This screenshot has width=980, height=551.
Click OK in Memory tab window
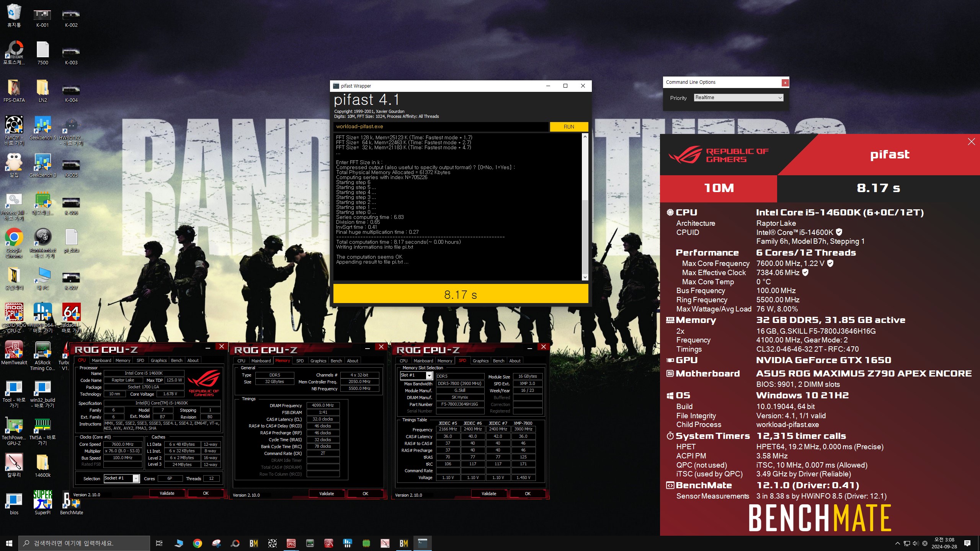tap(365, 494)
